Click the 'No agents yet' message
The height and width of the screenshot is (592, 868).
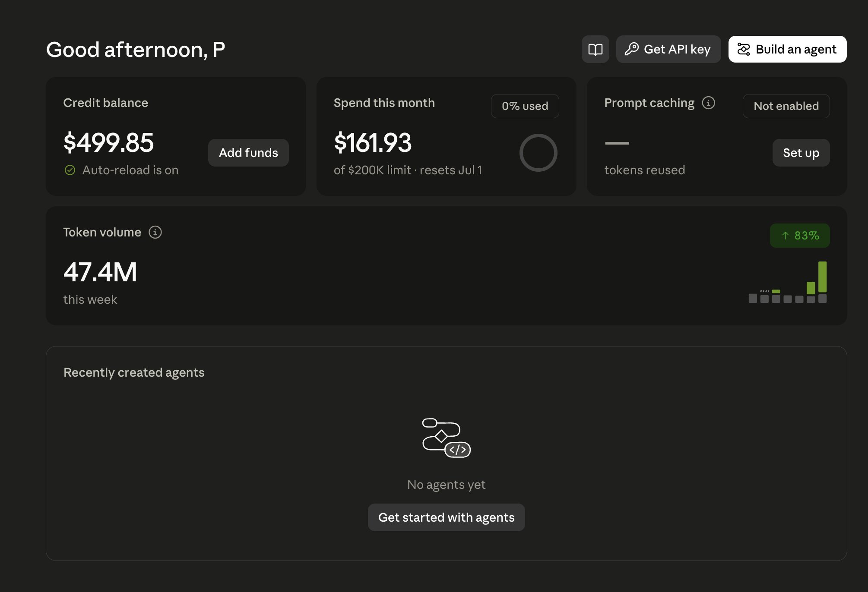coord(446,485)
